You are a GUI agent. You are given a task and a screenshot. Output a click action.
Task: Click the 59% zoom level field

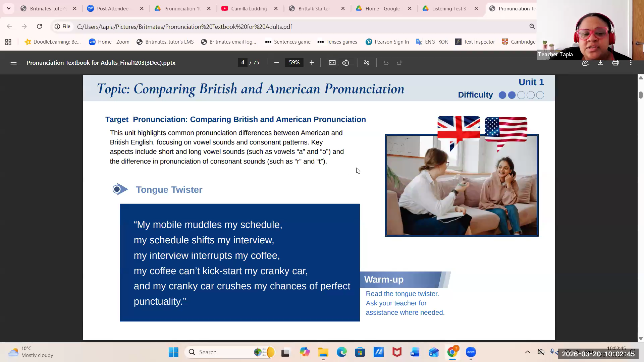click(x=294, y=63)
